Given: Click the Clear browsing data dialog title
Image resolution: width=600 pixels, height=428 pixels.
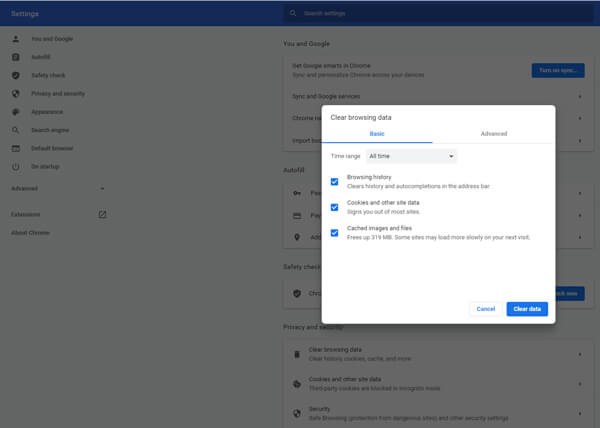Looking at the screenshot, I should (x=361, y=117).
